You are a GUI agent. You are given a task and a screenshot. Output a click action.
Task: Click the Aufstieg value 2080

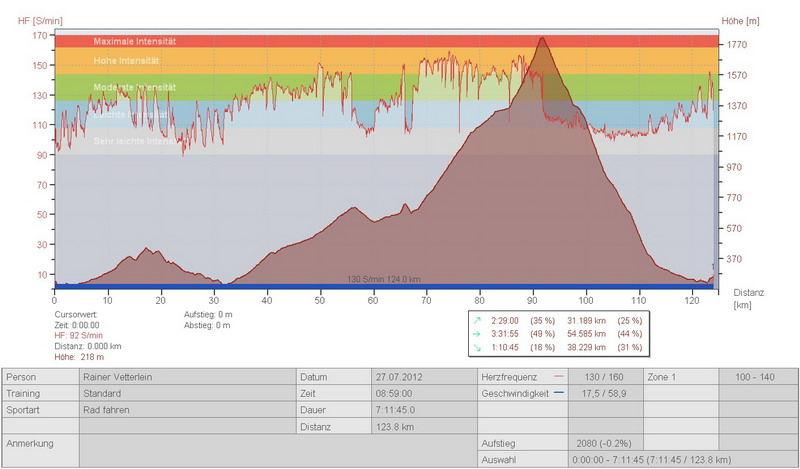point(604,442)
